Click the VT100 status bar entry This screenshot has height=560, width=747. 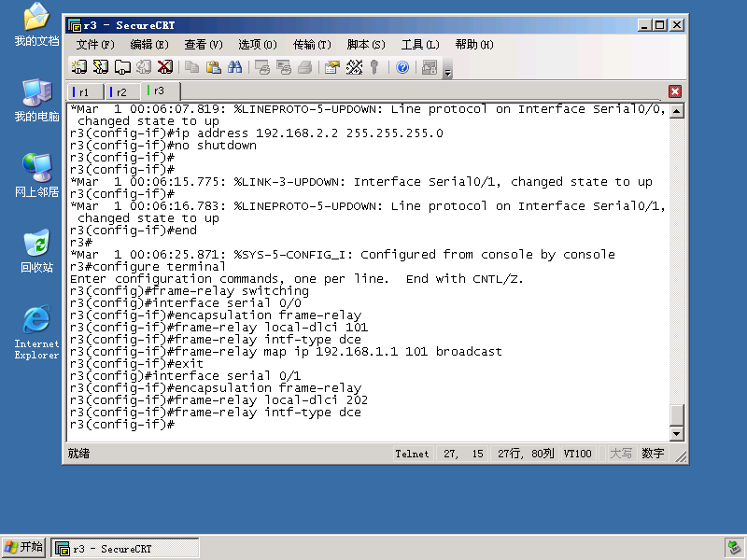(x=577, y=454)
